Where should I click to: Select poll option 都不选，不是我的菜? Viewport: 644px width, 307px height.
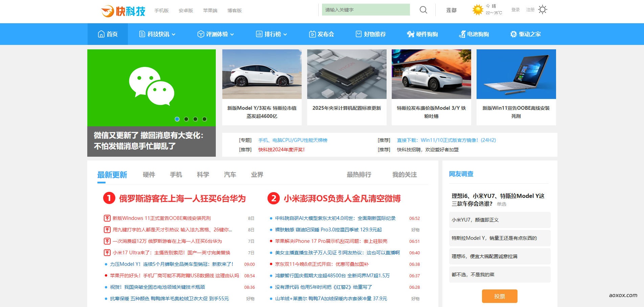pos(499,275)
